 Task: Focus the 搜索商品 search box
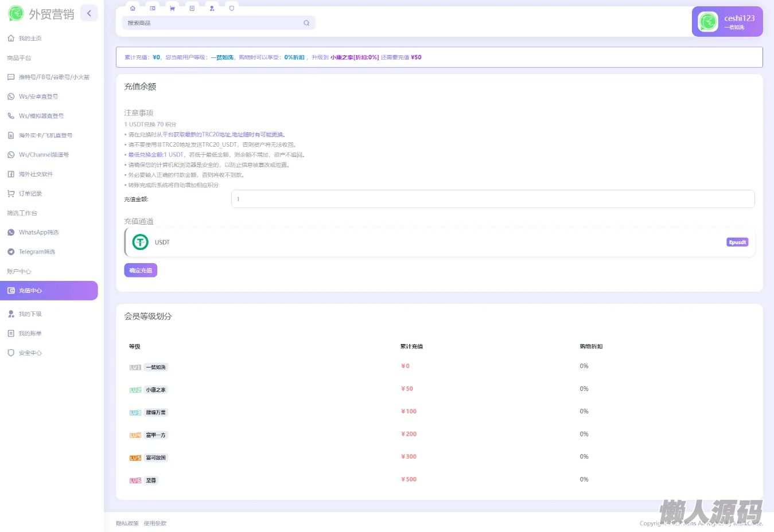pos(212,23)
